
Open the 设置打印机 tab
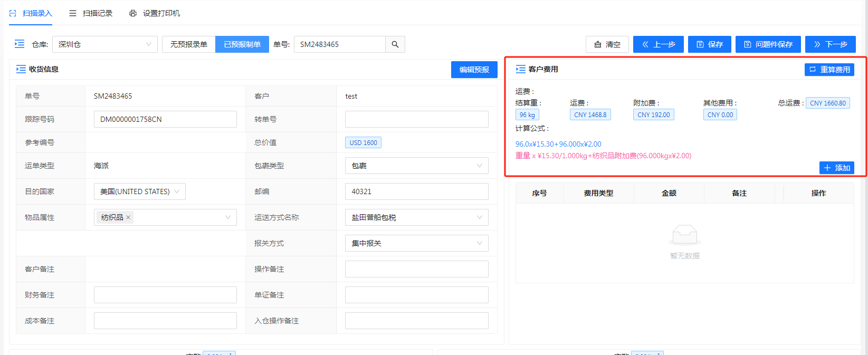point(155,13)
